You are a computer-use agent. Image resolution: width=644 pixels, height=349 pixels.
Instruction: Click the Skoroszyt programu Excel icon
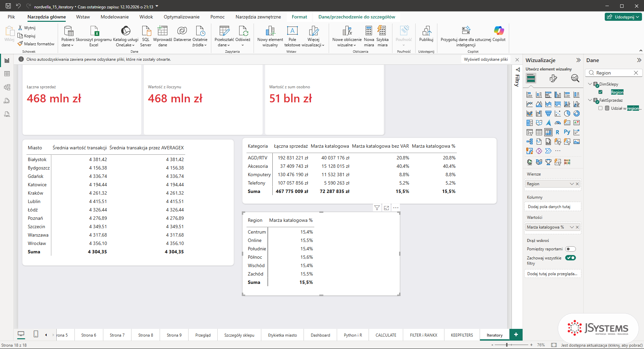point(94,36)
